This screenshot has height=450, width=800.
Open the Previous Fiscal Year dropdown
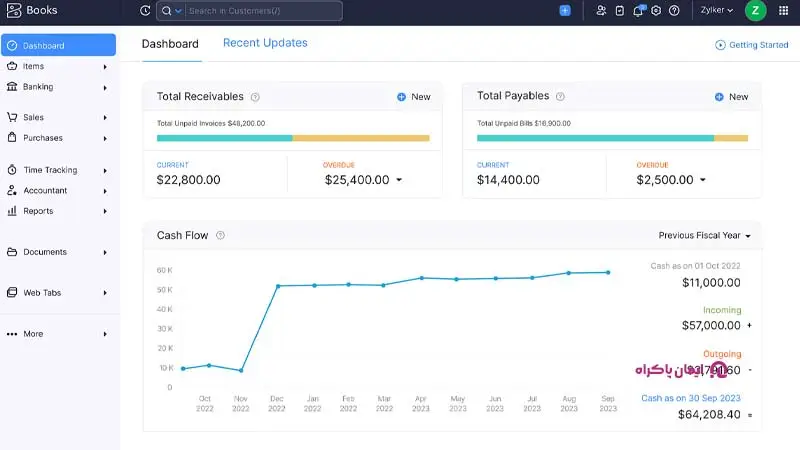click(704, 236)
